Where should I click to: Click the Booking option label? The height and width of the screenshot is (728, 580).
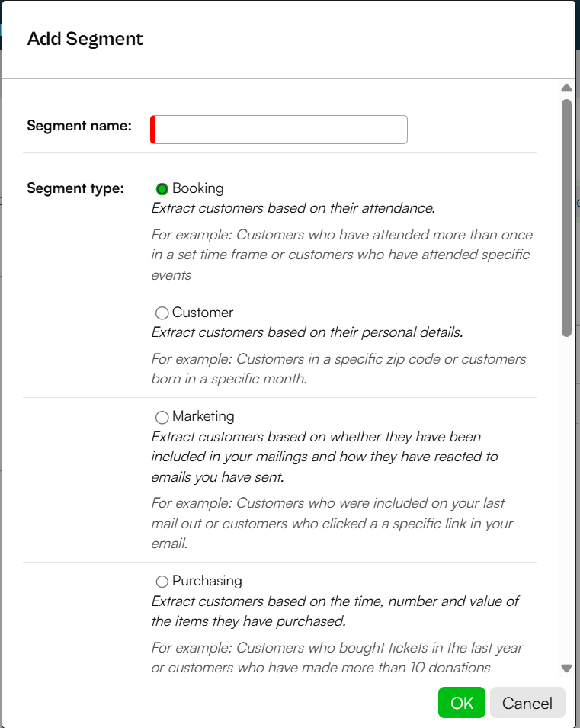pos(198,188)
